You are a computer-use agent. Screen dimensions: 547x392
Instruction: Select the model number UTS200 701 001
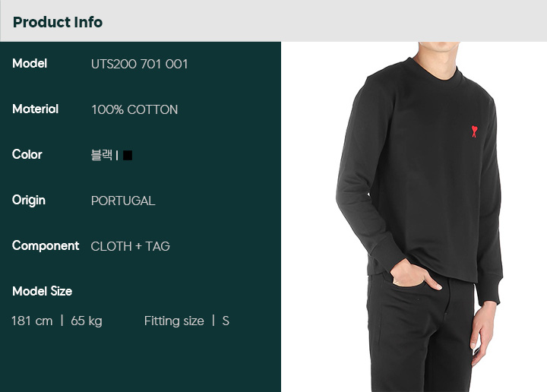click(139, 64)
